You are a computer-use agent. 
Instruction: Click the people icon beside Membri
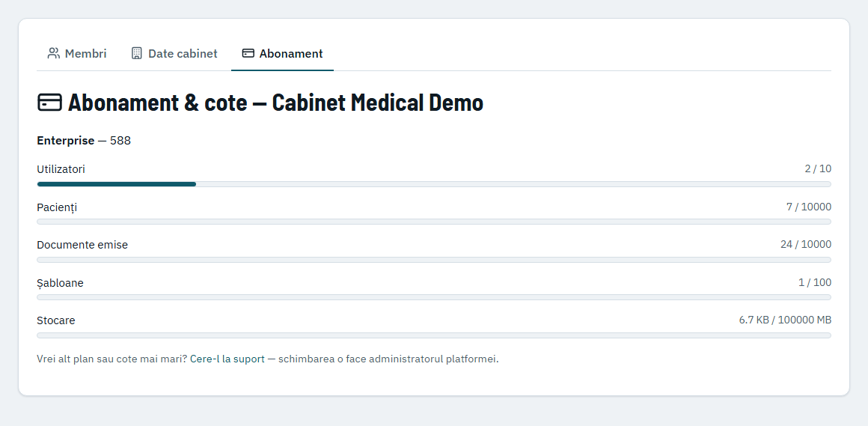[54, 53]
